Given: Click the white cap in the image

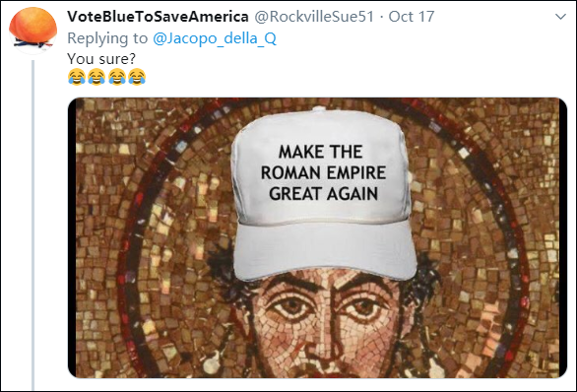Looking at the screenshot, I should click(x=323, y=193).
